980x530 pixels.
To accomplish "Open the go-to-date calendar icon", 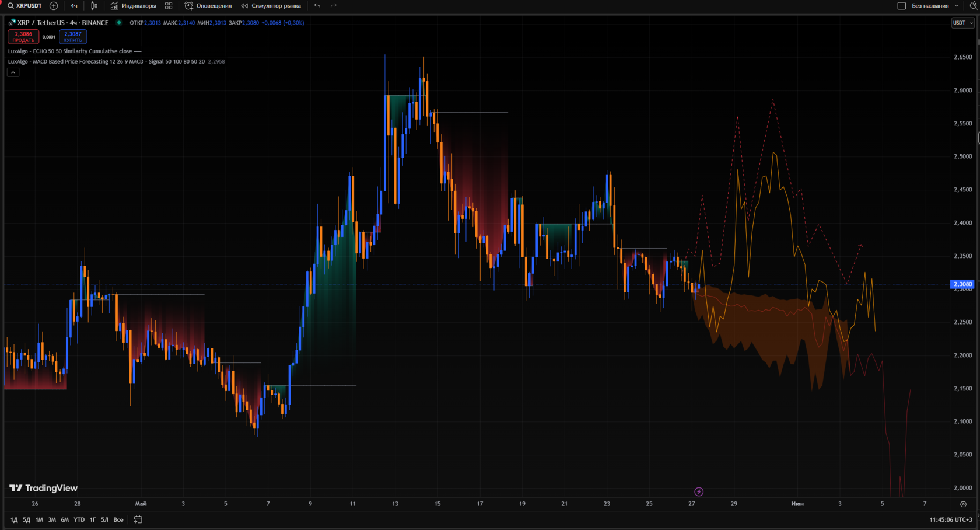I will click(138, 519).
